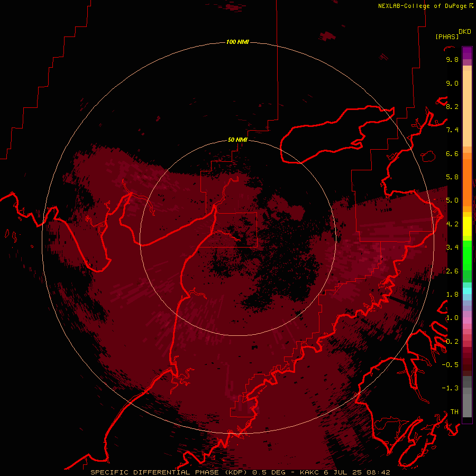Click the 9.0 colorbar value

click(x=452, y=83)
